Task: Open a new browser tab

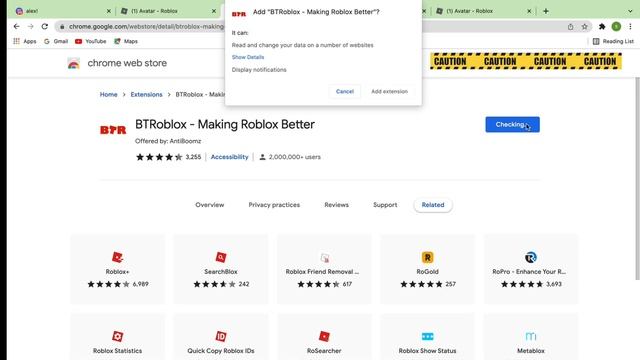Action: click(x=546, y=11)
